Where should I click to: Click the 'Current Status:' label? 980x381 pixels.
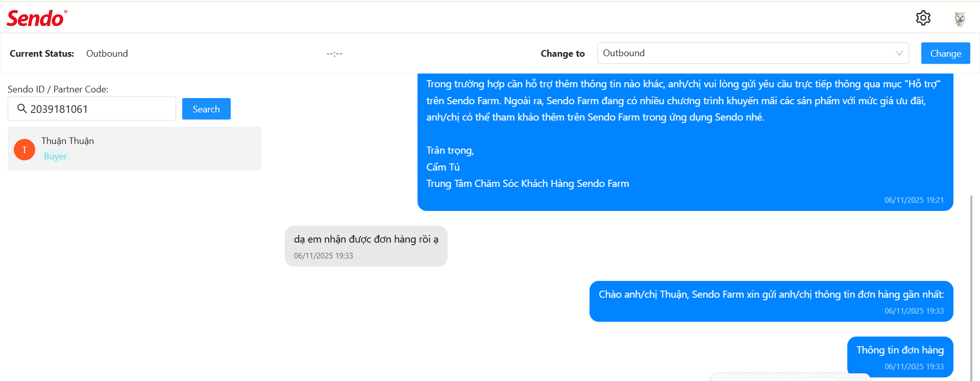(x=42, y=54)
